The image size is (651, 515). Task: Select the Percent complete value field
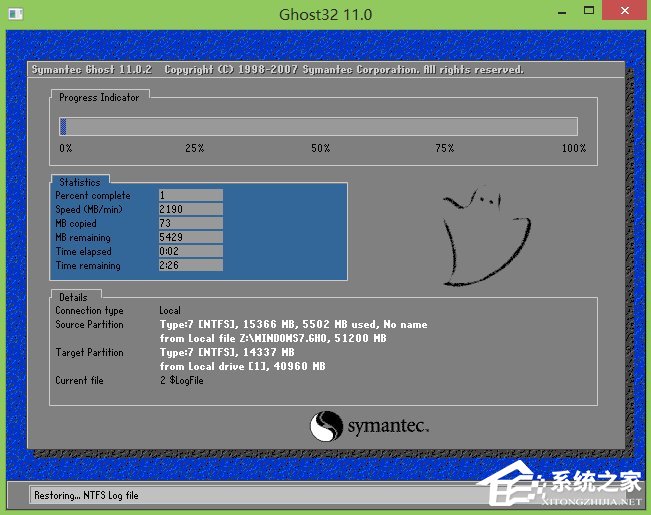pyautogui.click(x=190, y=195)
